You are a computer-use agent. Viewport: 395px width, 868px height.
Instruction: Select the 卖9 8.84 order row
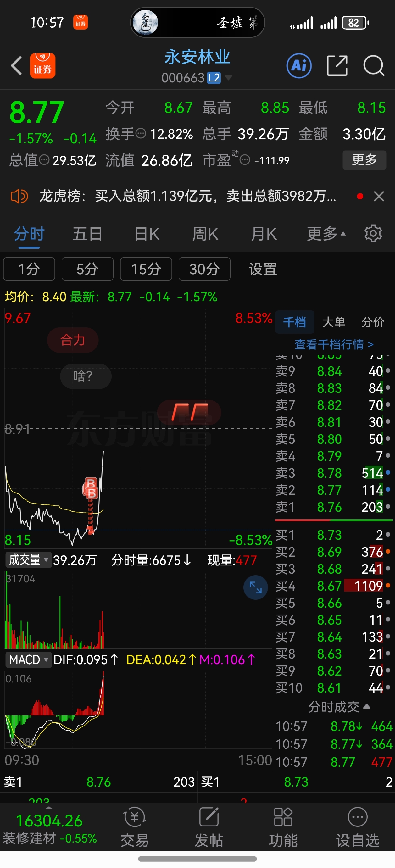click(333, 371)
